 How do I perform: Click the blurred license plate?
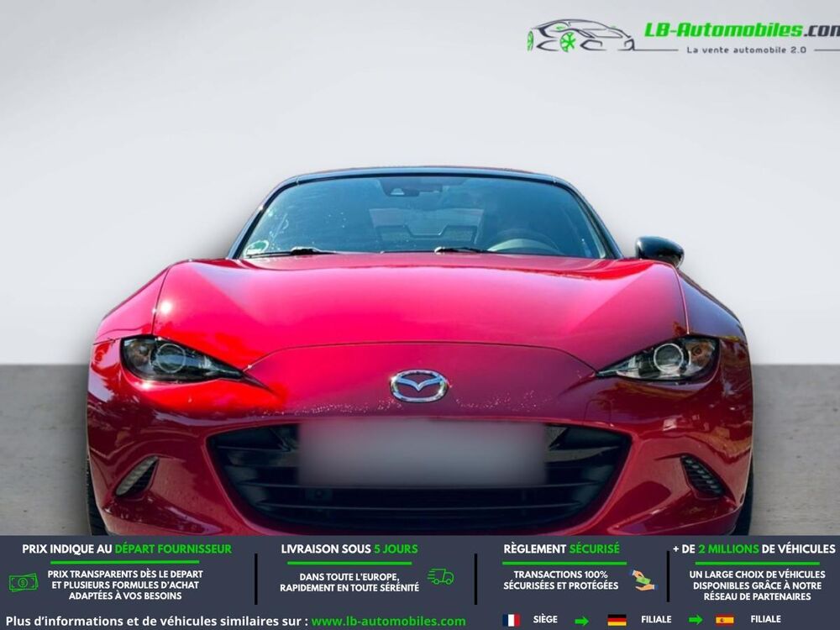423,453
